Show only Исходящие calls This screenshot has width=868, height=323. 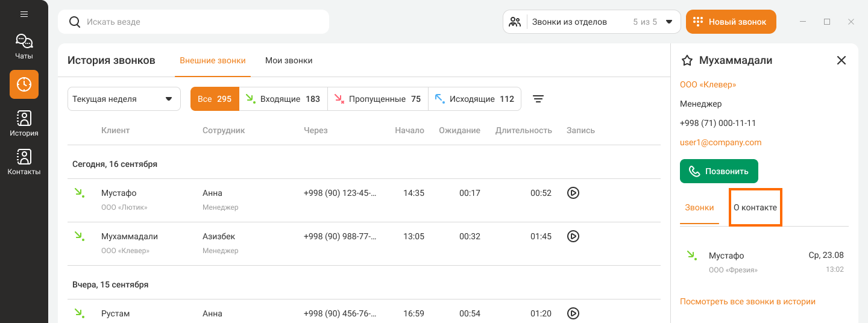pyautogui.click(x=474, y=99)
